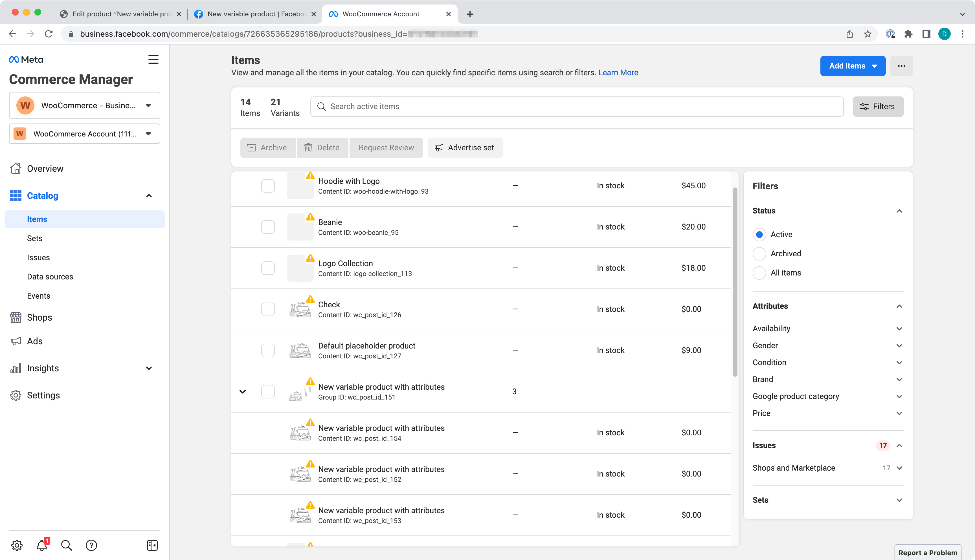Open the three-dot more options button
This screenshot has width=975, height=560.
(x=902, y=66)
